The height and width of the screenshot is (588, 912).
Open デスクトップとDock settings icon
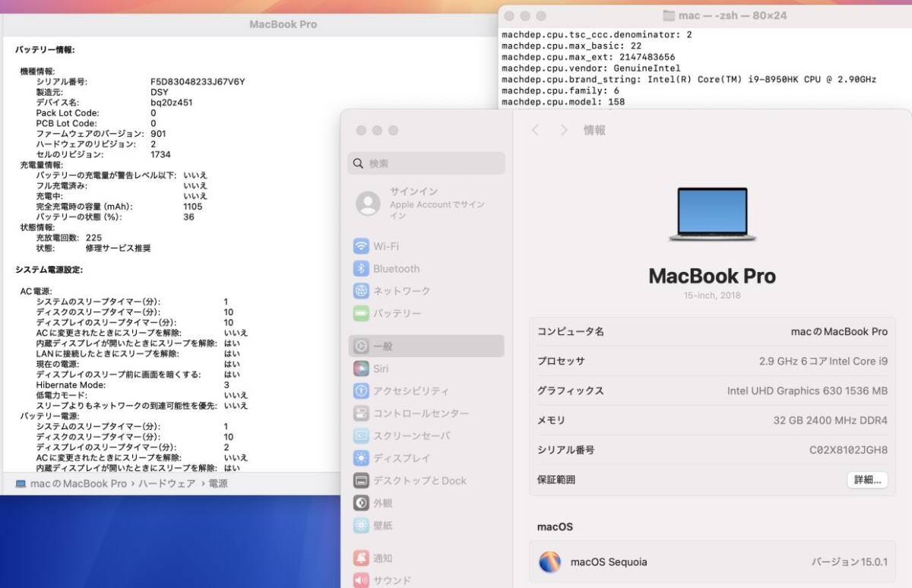[x=362, y=481]
